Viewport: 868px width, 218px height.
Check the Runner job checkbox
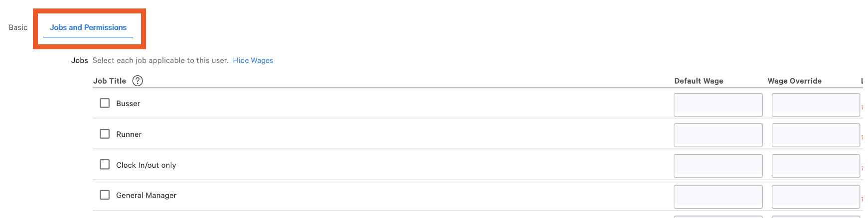coord(105,134)
